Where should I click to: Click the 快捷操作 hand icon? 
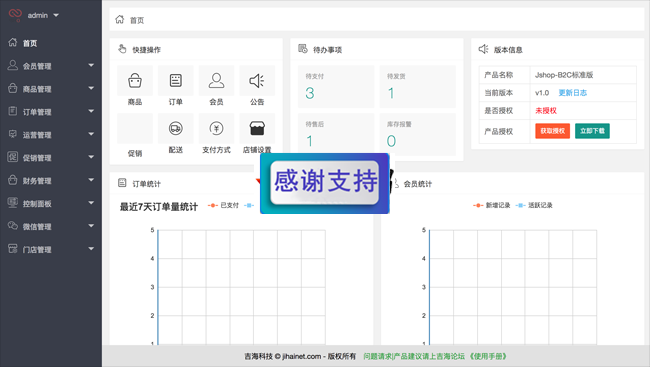(122, 49)
